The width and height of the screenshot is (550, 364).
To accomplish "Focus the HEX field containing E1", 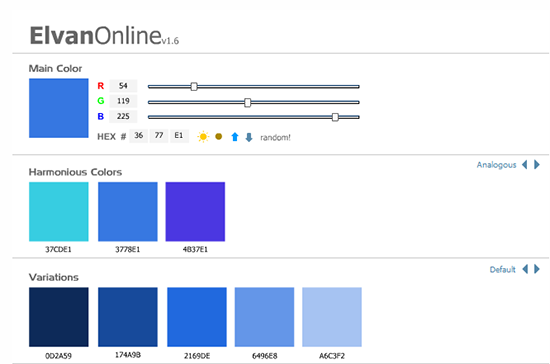I will coord(179,136).
